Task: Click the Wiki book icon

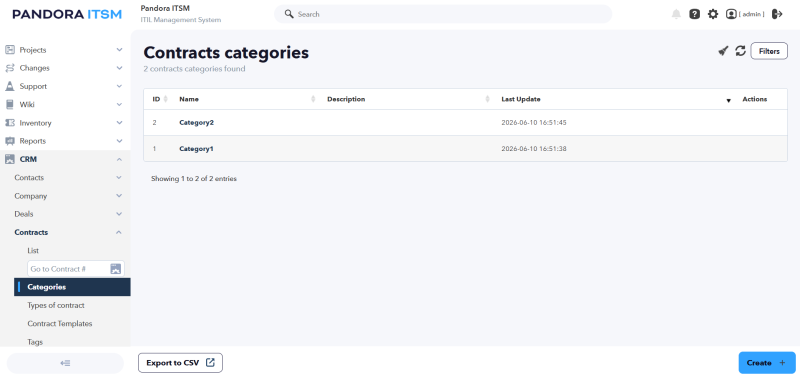Action: 10,105
